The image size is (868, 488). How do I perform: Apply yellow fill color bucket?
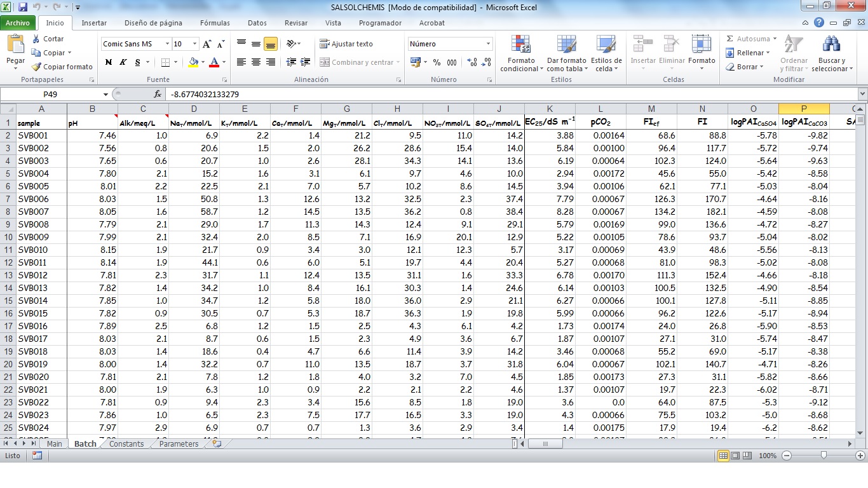193,62
